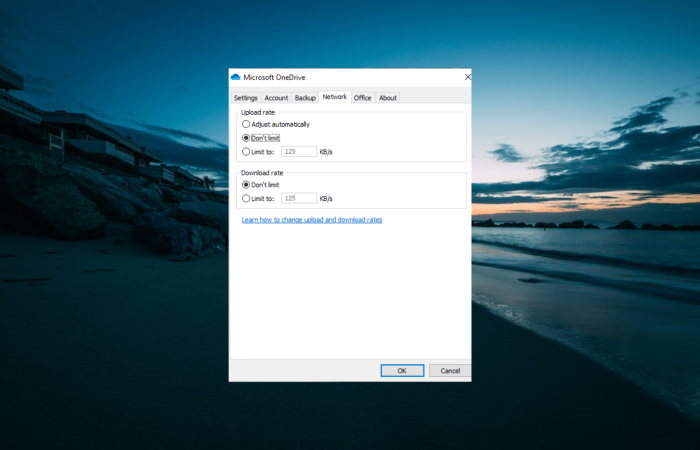This screenshot has width=700, height=450.
Task: Choose Don't limit under Upload rate
Action: (261, 138)
